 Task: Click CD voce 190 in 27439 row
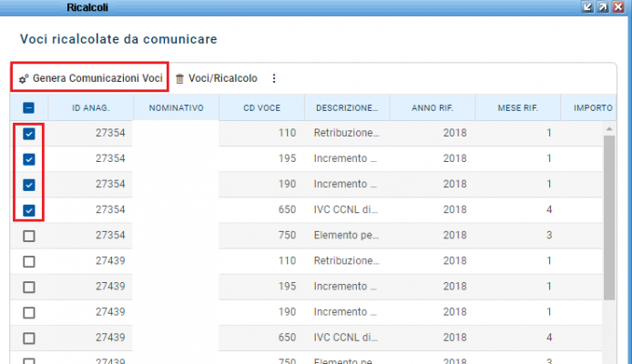coord(287,311)
